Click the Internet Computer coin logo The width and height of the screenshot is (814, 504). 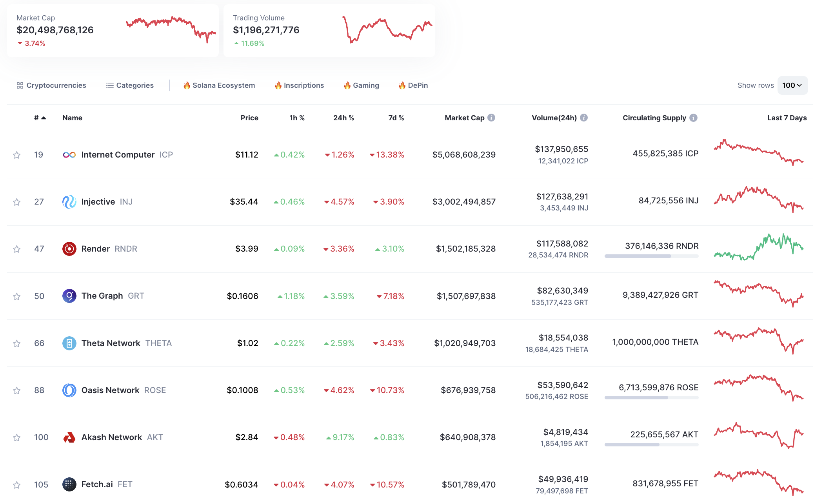point(69,155)
